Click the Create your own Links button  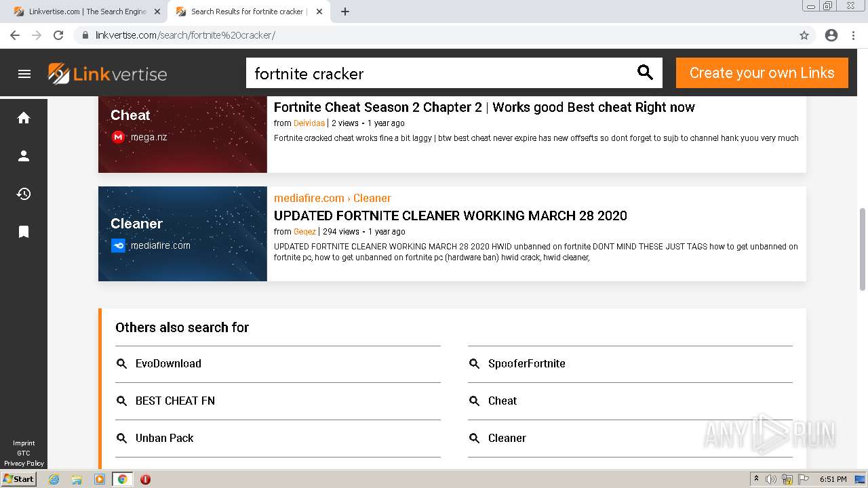click(x=762, y=73)
